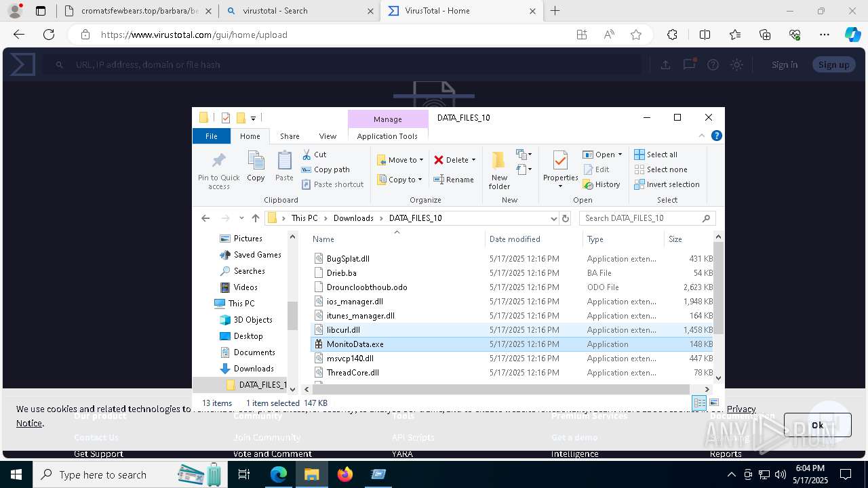Open the Move to dropdown
The height and width of the screenshot is (488, 868).
[x=400, y=160]
